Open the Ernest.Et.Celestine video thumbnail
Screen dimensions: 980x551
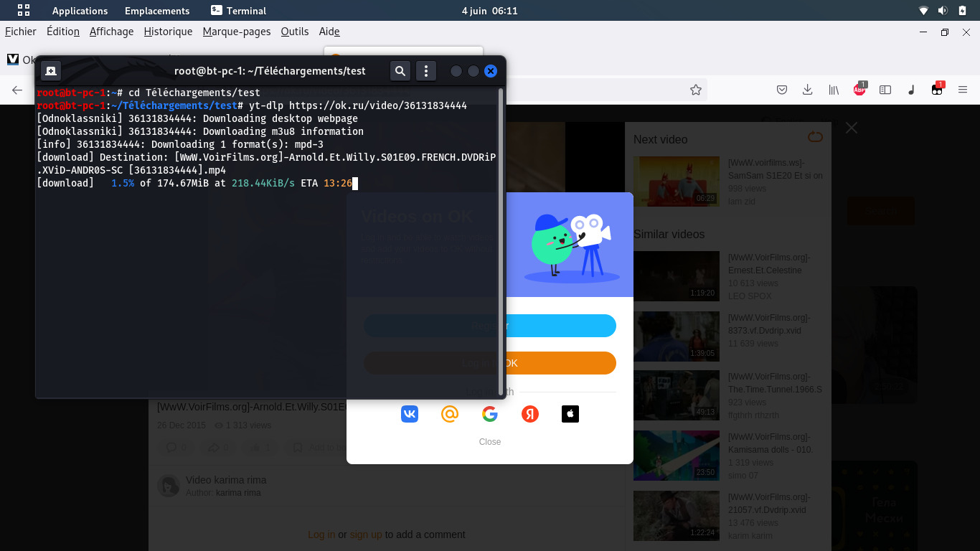(677, 276)
